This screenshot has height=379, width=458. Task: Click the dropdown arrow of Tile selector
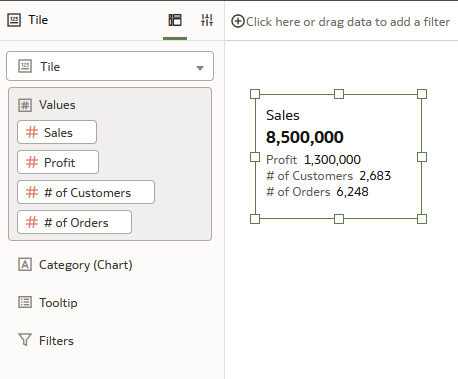200,68
